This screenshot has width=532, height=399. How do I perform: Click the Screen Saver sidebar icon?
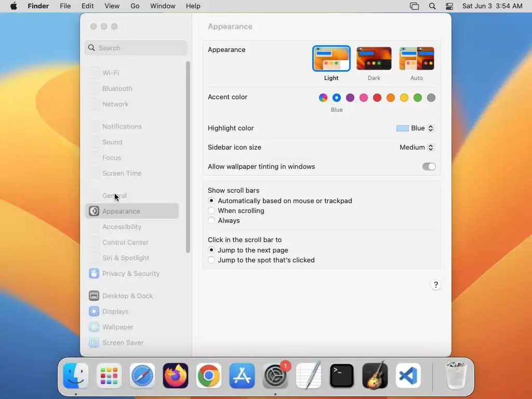(94, 343)
